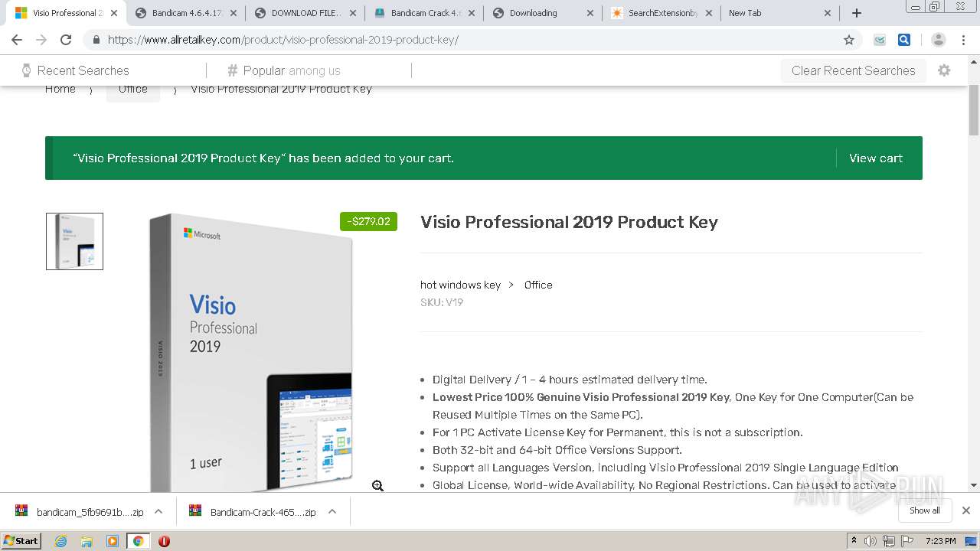Screen dimensions: 980x551
Task: Close the Downloading tab
Action: (x=590, y=13)
